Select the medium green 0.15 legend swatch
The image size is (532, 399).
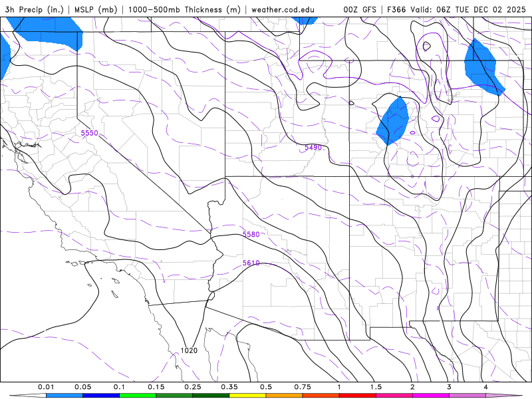click(x=174, y=396)
